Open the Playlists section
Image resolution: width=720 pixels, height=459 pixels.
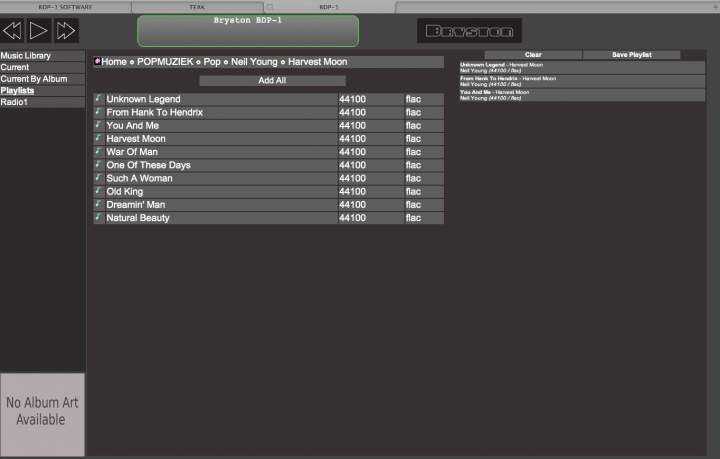pyautogui.click(x=42, y=90)
